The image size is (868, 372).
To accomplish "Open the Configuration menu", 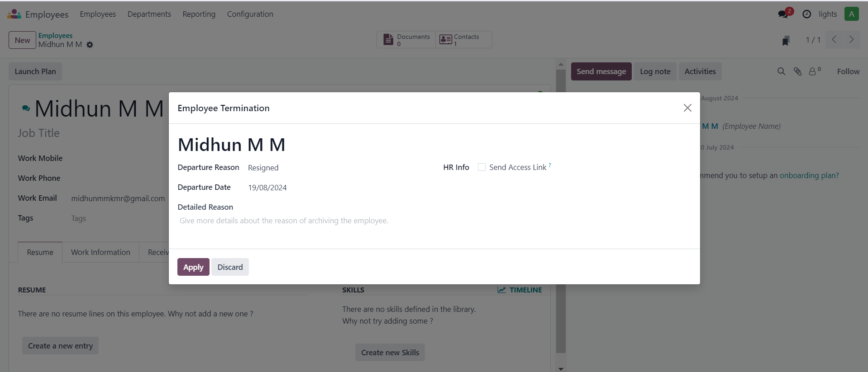I will [x=250, y=14].
